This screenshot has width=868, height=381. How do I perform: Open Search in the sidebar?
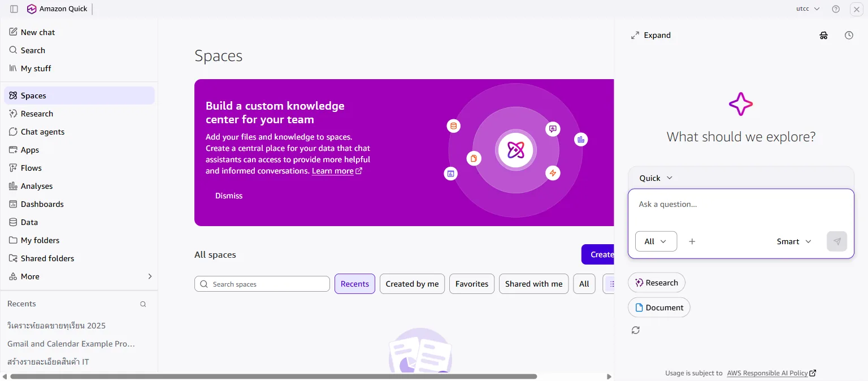79,50
